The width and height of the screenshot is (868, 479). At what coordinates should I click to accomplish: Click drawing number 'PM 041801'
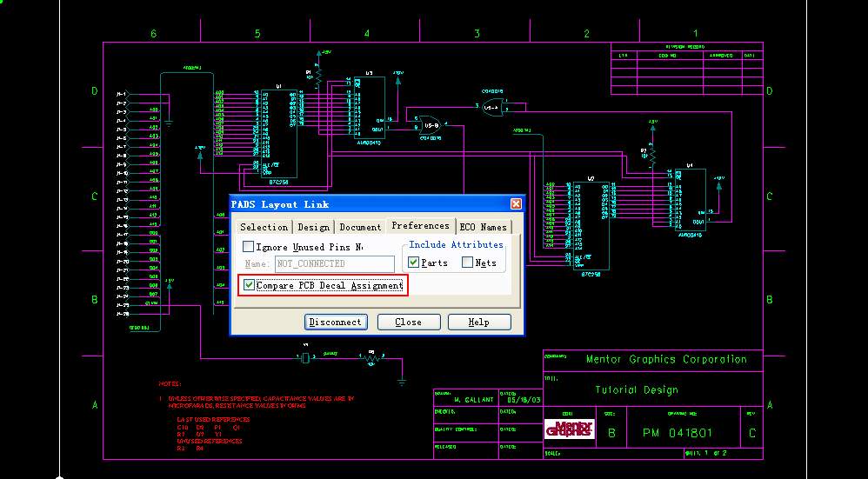point(678,433)
